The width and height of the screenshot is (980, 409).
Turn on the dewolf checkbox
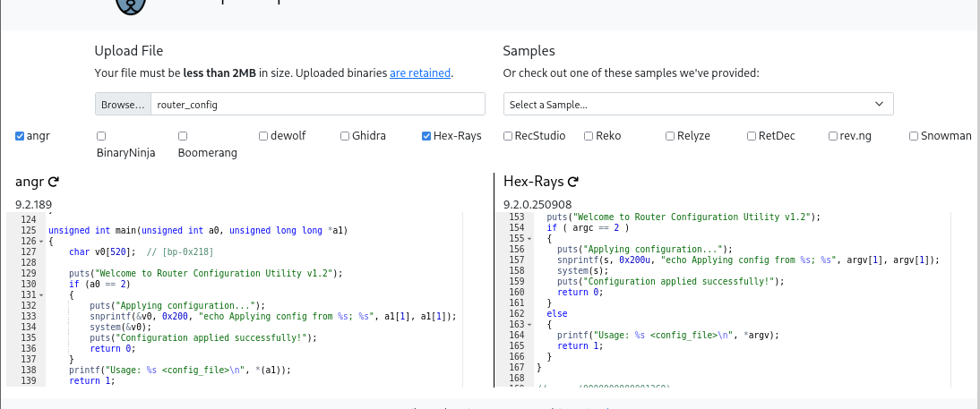click(x=263, y=136)
